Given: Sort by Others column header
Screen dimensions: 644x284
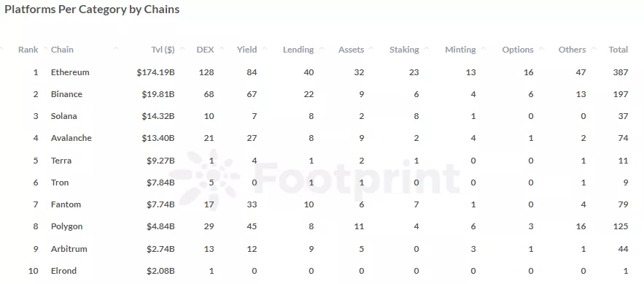Looking at the screenshot, I should coord(572,50).
